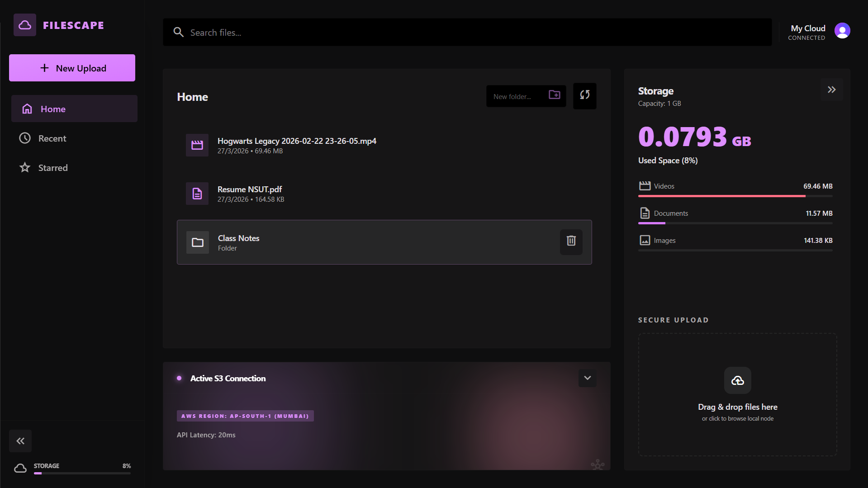Click the create folder icon

pyautogui.click(x=555, y=95)
